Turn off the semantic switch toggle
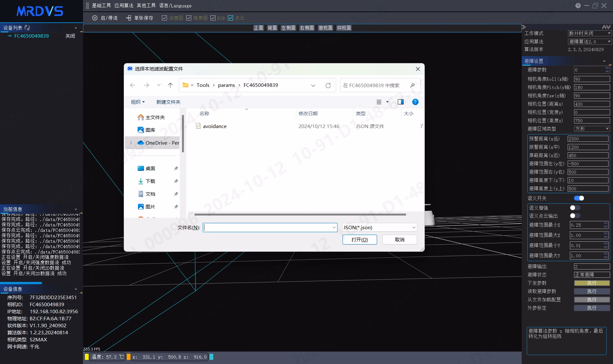The image size is (613, 364). click(579, 198)
